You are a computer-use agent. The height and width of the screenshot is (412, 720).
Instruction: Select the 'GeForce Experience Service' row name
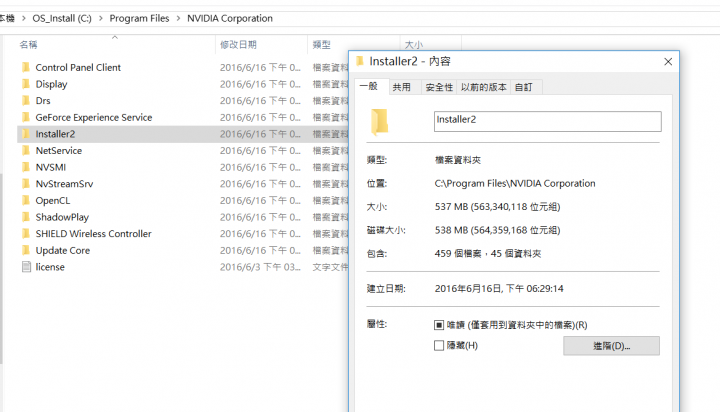(x=94, y=117)
